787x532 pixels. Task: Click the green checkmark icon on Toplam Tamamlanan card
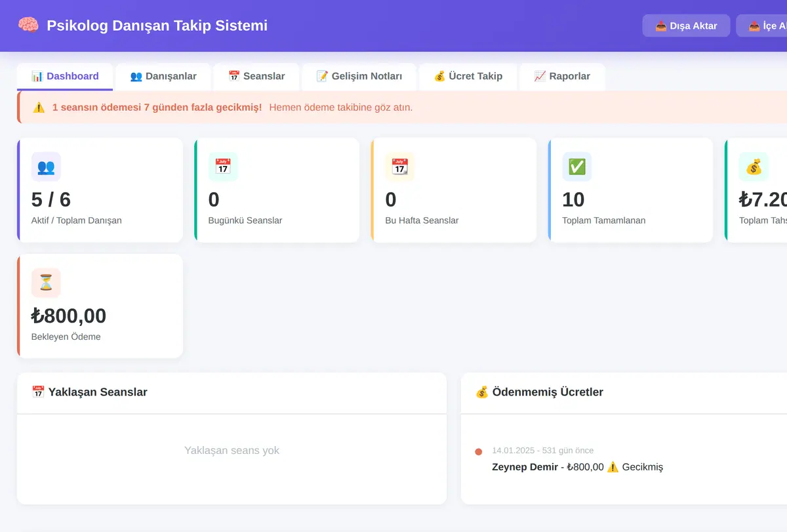[576, 167]
